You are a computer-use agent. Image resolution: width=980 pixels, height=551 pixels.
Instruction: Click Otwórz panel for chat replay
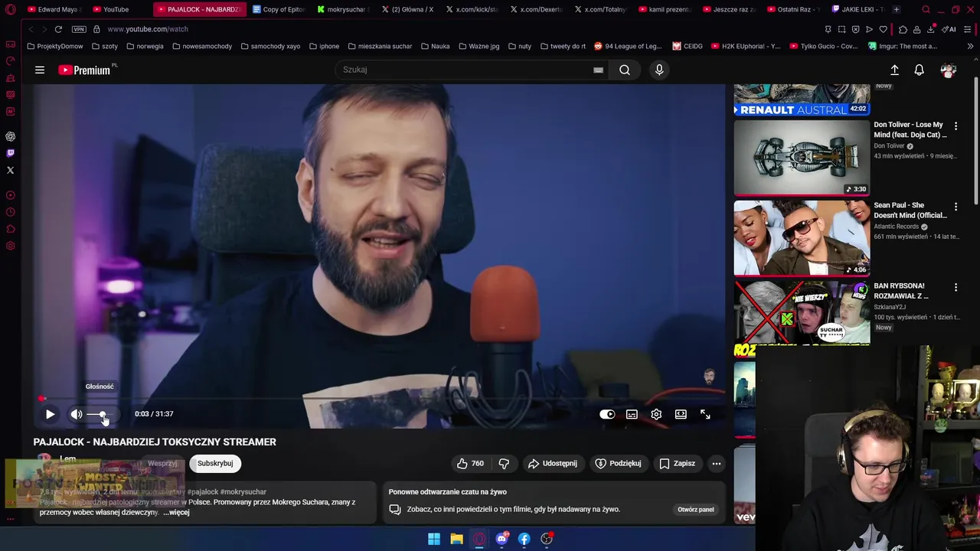[x=695, y=509]
